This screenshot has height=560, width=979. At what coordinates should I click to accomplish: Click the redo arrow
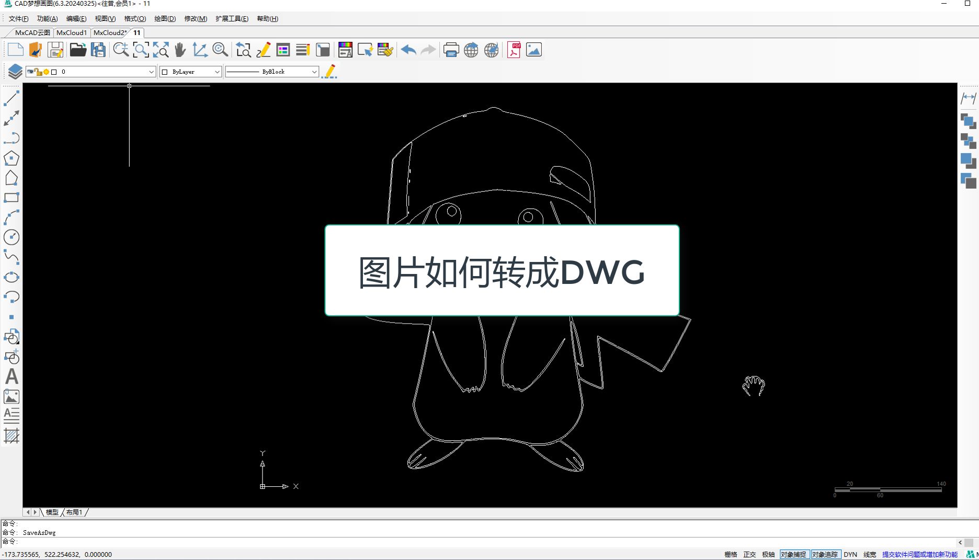428,50
